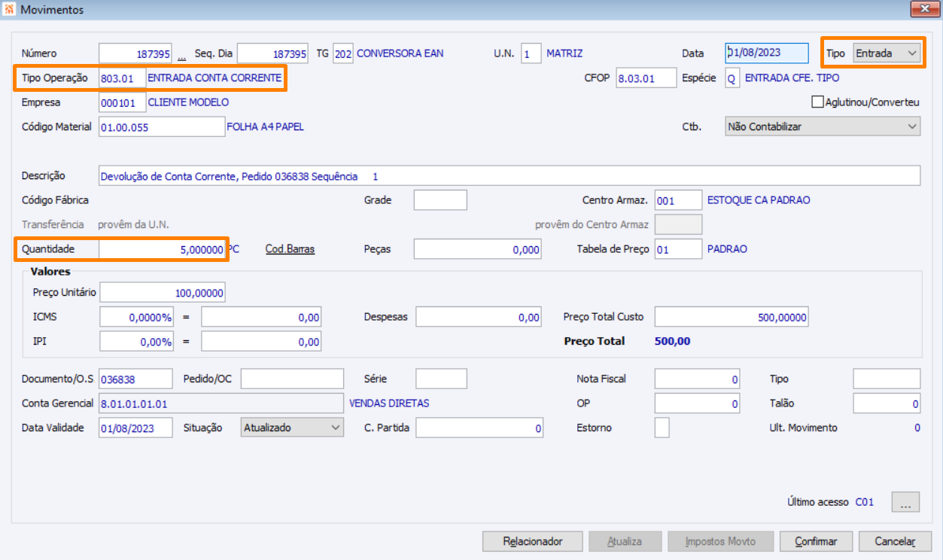Select the TG code field 202
Viewport: 943px width, 560px height.
click(x=342, y=53)
